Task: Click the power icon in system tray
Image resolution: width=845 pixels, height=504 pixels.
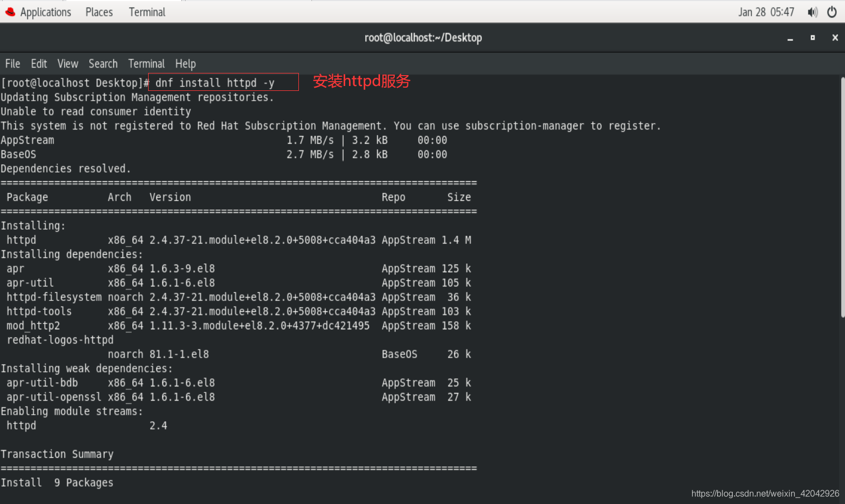Action: (x=832, y=12)
